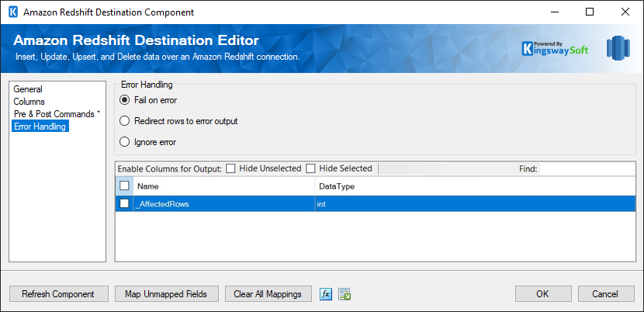Click Map Unmapped Fields button
The height and width of the screenshot is (312, 644).
[x=166, y=294]
